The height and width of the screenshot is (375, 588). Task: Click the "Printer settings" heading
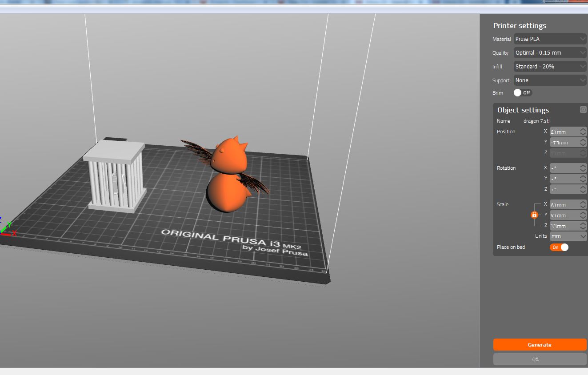pos(520,26)
